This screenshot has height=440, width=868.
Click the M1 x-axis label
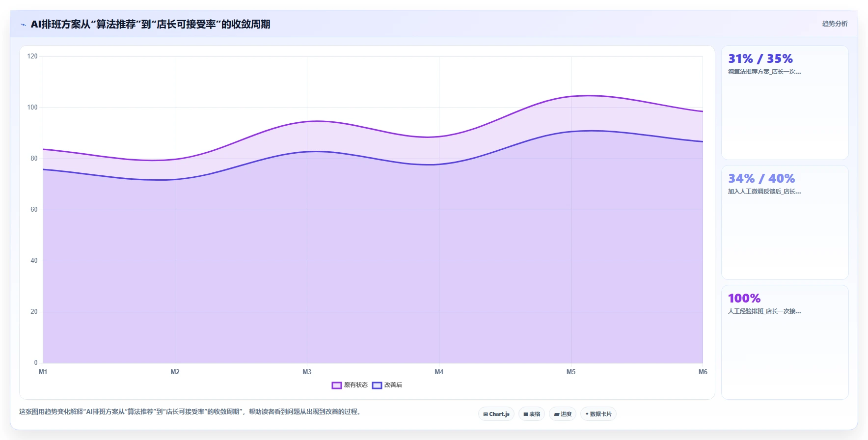[43, 372]
